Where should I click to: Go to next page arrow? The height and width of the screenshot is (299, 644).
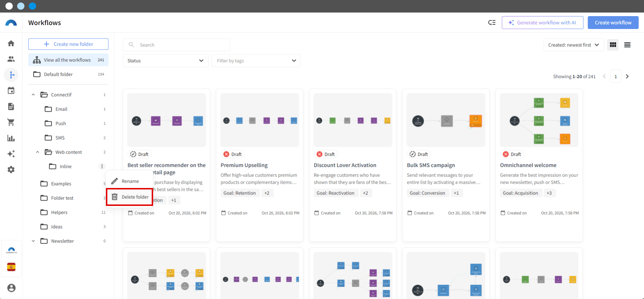tap(627, 76)
